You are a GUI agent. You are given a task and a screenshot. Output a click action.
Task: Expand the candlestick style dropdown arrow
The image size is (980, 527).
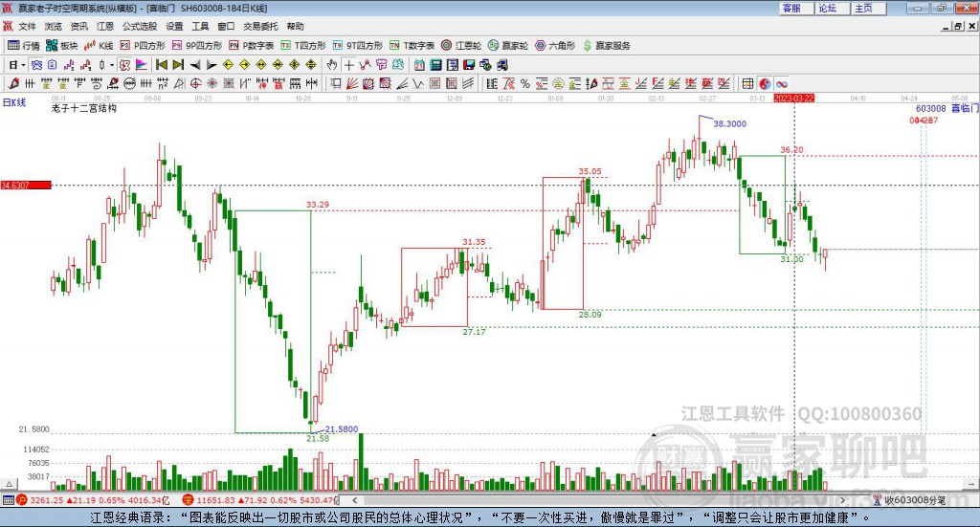click(x=112, y=65)
